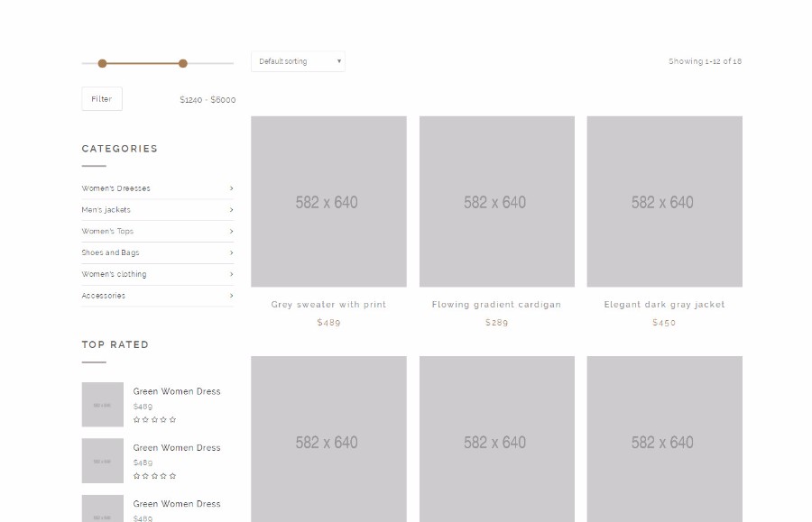Expand the Men's jackets chevron arrow
812x522 pixels.
pos(232,209)
